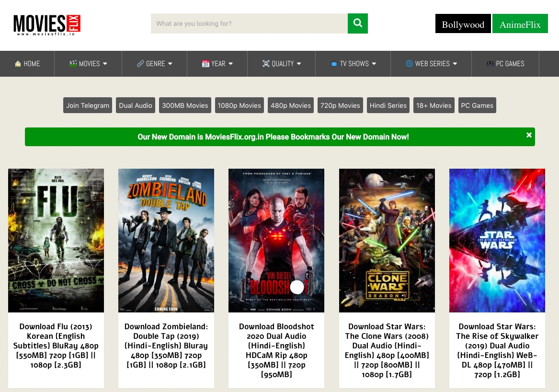Open the Bollywood tab

[x=463, y=24]
